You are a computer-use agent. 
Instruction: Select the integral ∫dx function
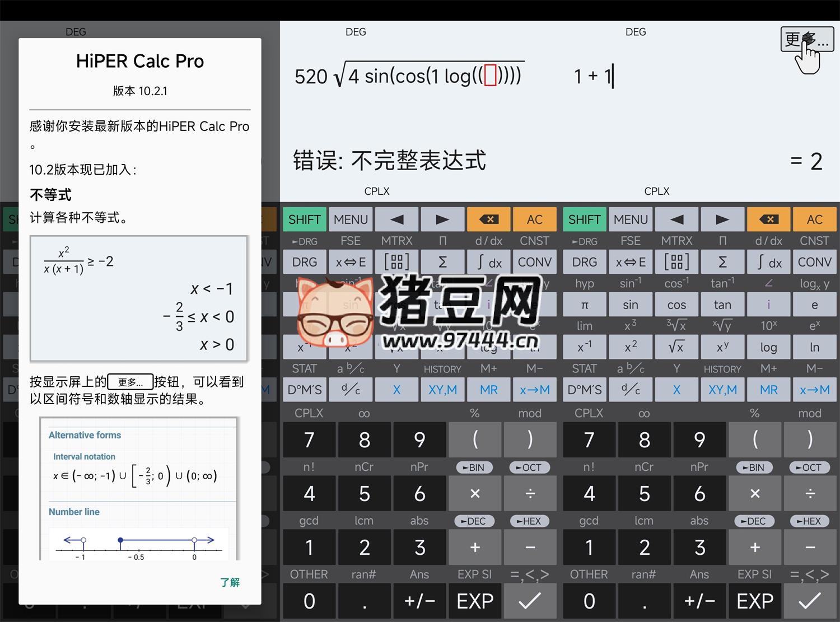tap(768, 261)
